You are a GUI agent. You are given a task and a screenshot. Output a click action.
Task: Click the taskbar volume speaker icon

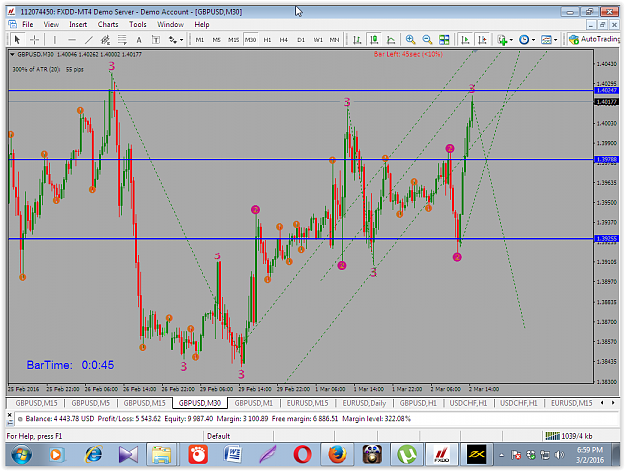559,455
